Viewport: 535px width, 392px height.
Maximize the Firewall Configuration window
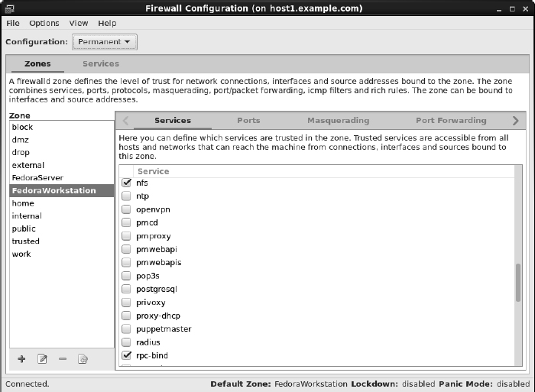[x=512, y=9]
